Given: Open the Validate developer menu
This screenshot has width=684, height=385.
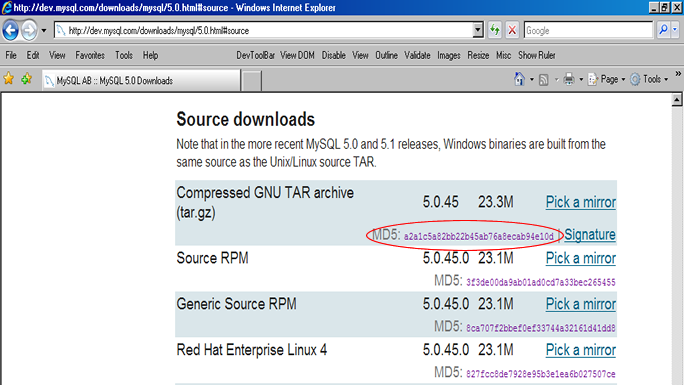Looking at the screenshot, I should click(417, 55).
